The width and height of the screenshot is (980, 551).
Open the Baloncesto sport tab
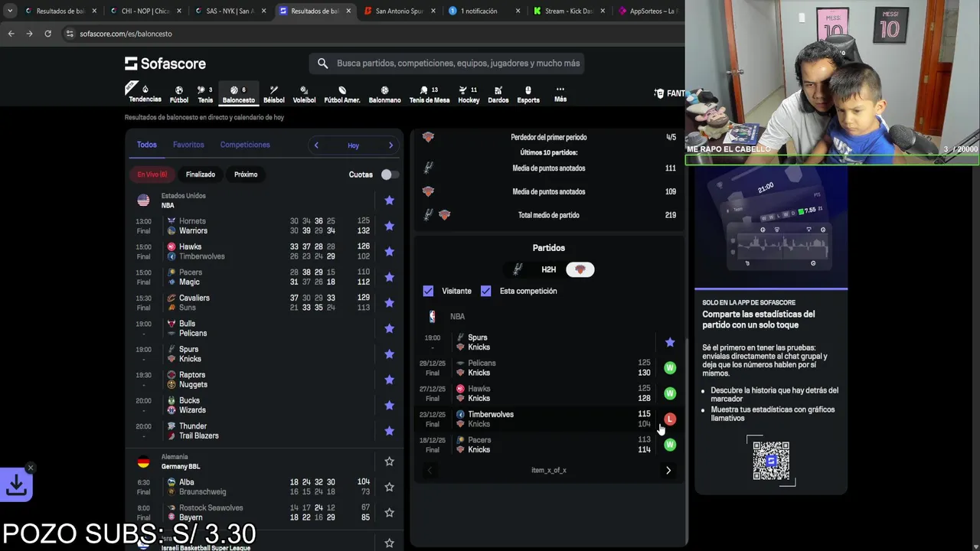tap(238, 94)
